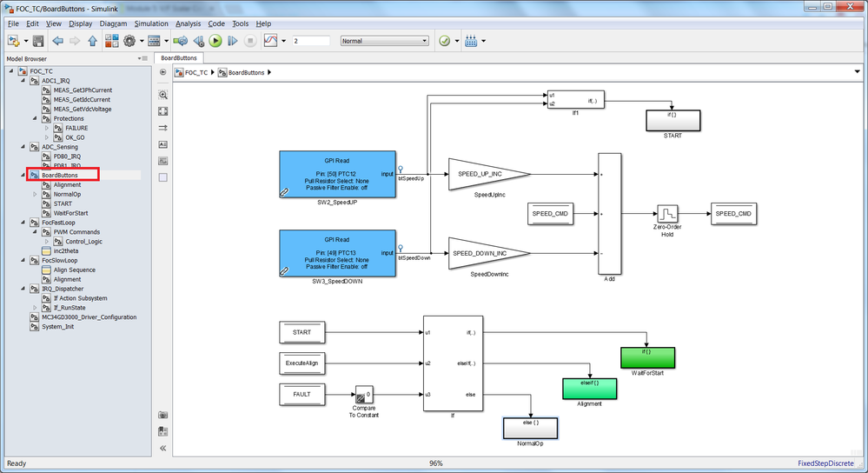The image size is (868, 473).
Task: Open the Library Browser icon
Action: coord(112,41)
